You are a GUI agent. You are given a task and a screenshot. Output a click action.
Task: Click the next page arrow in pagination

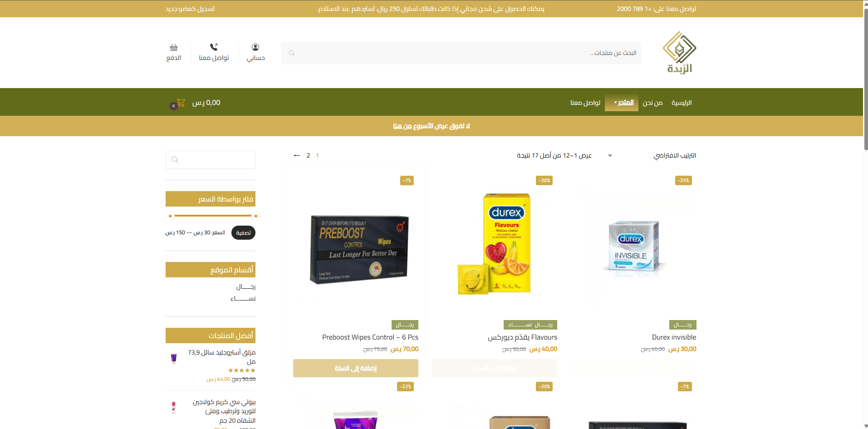point(297,155)
